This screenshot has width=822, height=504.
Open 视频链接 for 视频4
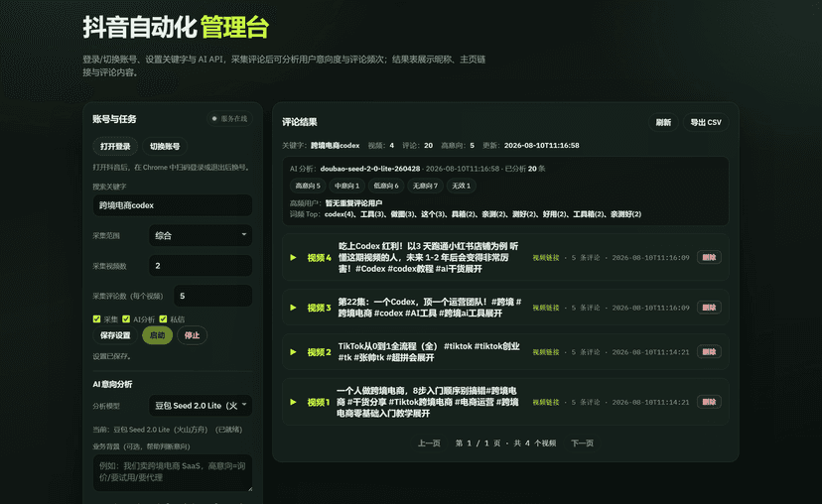tap(546, 258)
